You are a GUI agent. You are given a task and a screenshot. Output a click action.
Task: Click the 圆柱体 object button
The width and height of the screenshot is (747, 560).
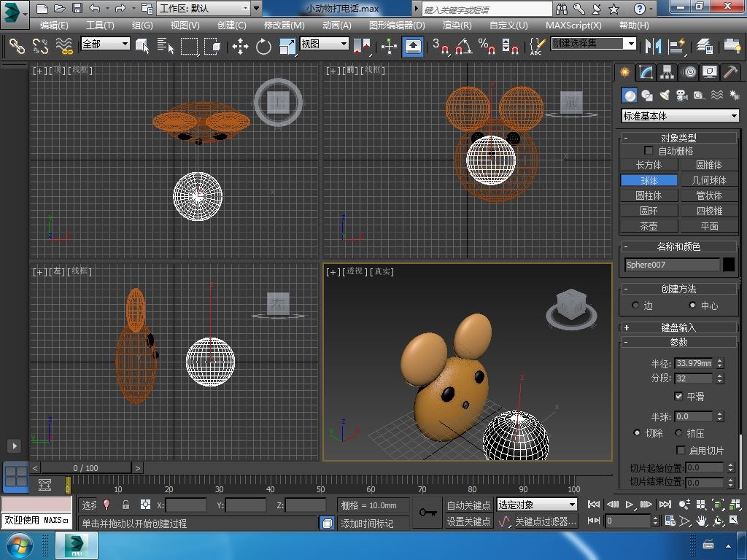649,195
